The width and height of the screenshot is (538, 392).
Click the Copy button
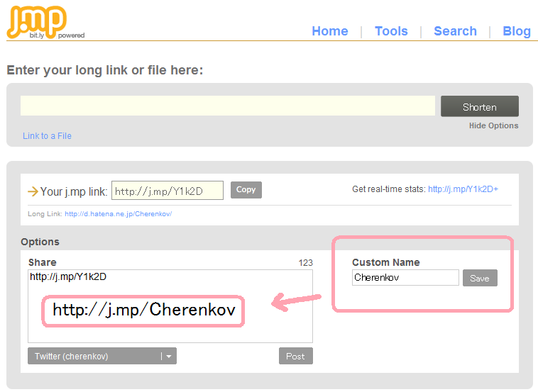click(x=246, y=190)
